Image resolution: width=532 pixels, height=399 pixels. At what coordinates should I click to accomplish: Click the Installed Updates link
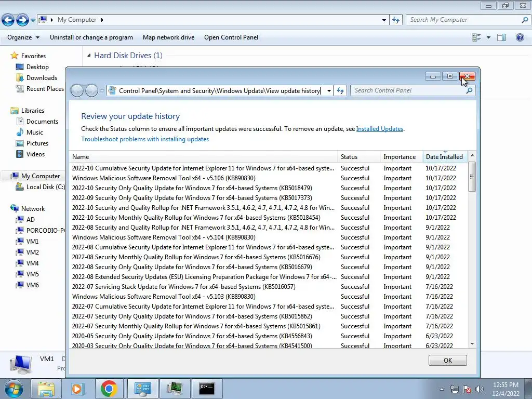click(380, 129)
